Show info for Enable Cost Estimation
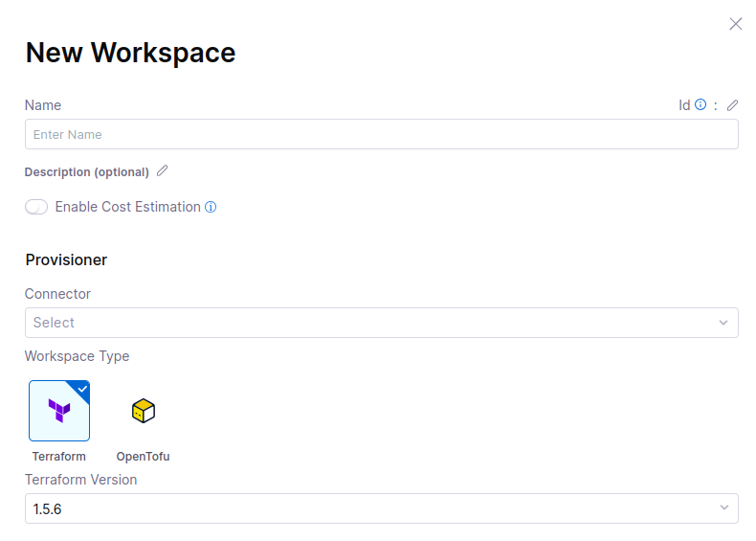 point(211,207)
